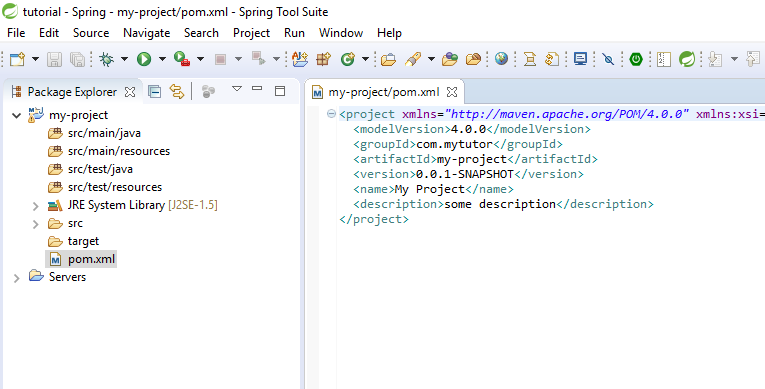Screen dimensions: 765x389
Task: Select the my-project/pom.xml editor tab
Action: point(384,92)
